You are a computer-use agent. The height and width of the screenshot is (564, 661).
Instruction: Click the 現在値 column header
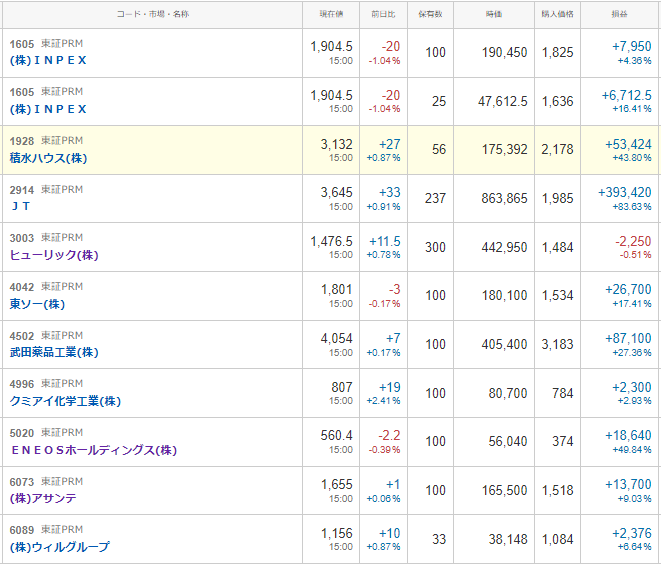tap(331, 14)
